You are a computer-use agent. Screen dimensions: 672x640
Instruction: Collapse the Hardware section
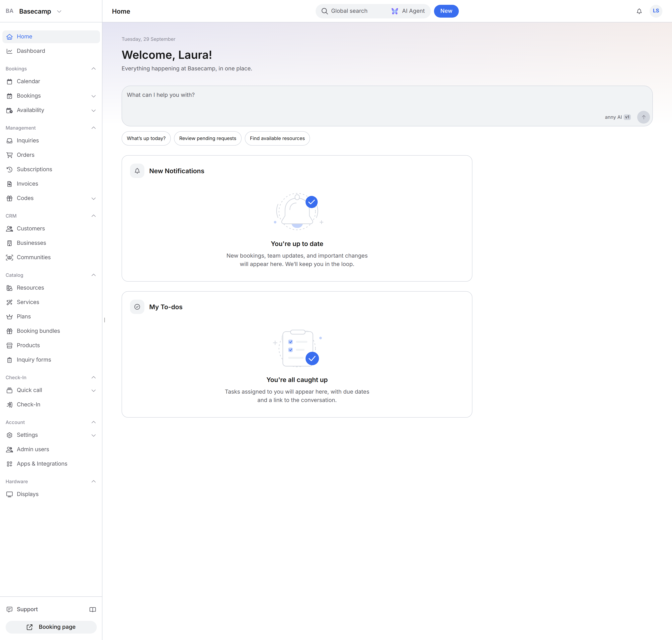(x=93, y=481)
